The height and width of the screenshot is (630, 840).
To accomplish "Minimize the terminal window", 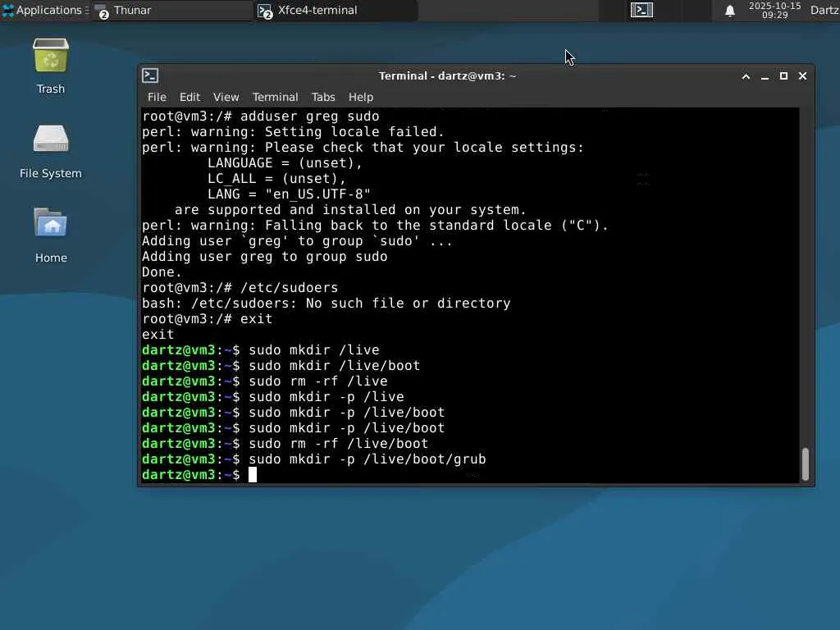I will click(765, 76).
